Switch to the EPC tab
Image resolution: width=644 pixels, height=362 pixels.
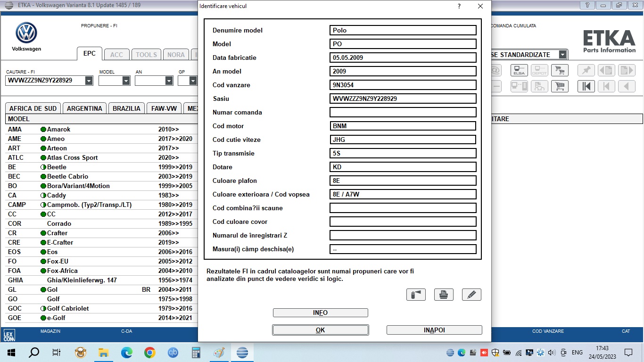(90, 54)
